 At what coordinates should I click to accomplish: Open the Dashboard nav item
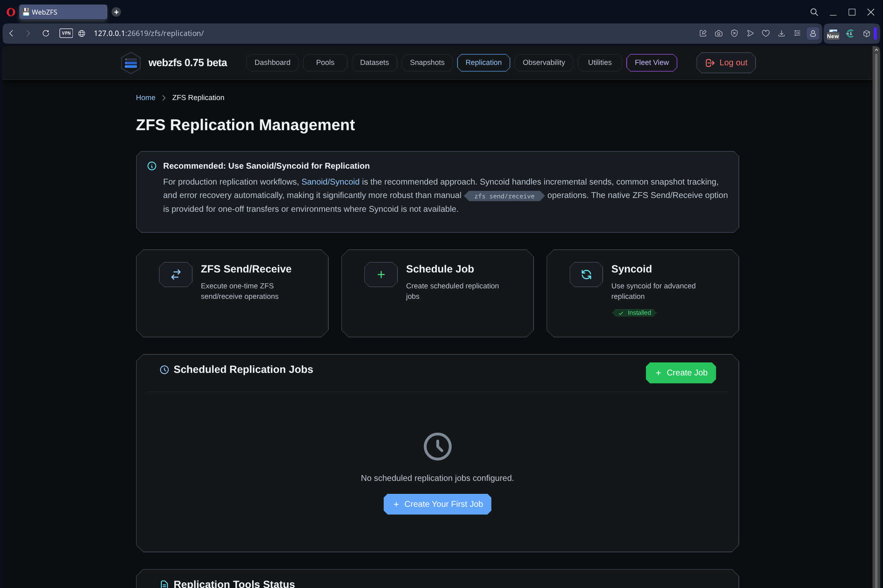tap(272, 63)
